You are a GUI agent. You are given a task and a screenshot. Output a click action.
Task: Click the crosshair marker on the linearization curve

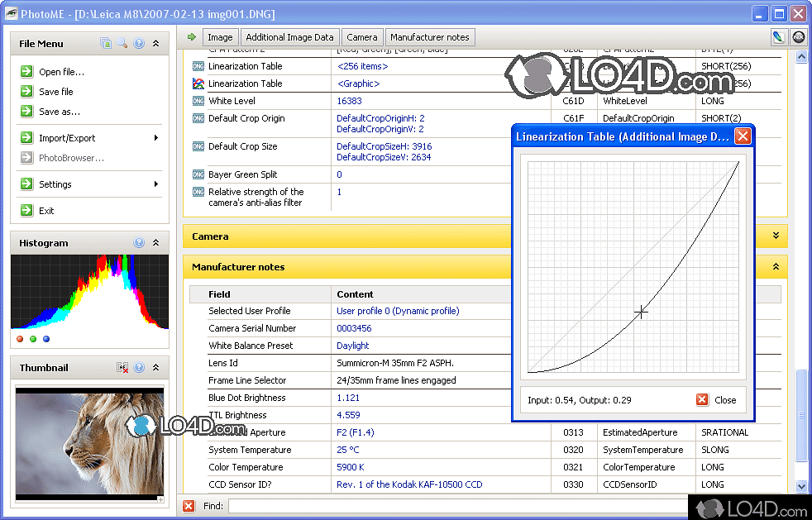tap(641, 312)
